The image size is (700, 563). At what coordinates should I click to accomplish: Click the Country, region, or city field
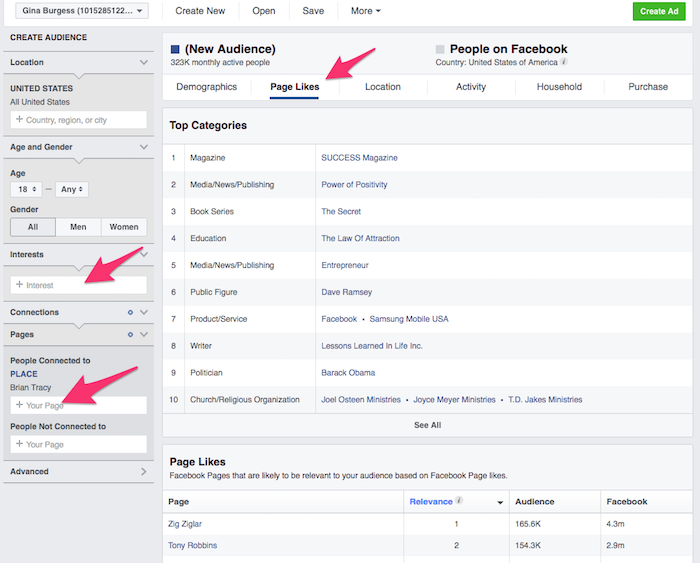click(79, 120)
